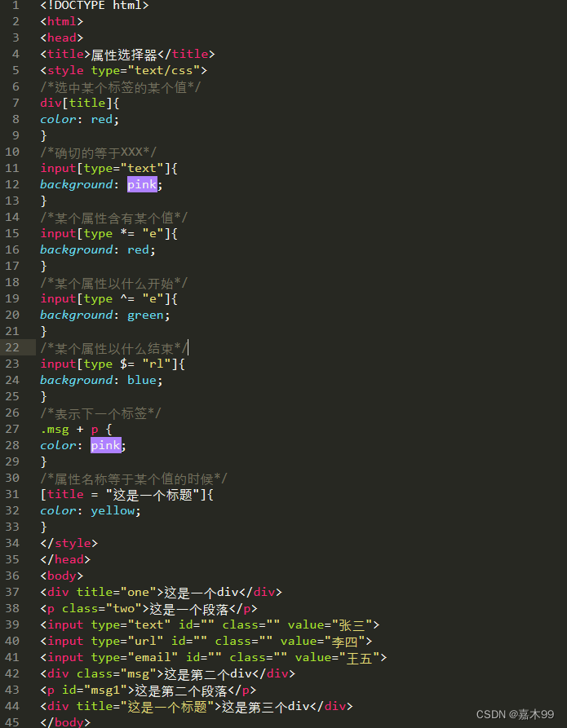Viewport: 567px width, 728px height.
Task: Click the comment 确切的等于XXX
Action: click(x=99, y=152)
